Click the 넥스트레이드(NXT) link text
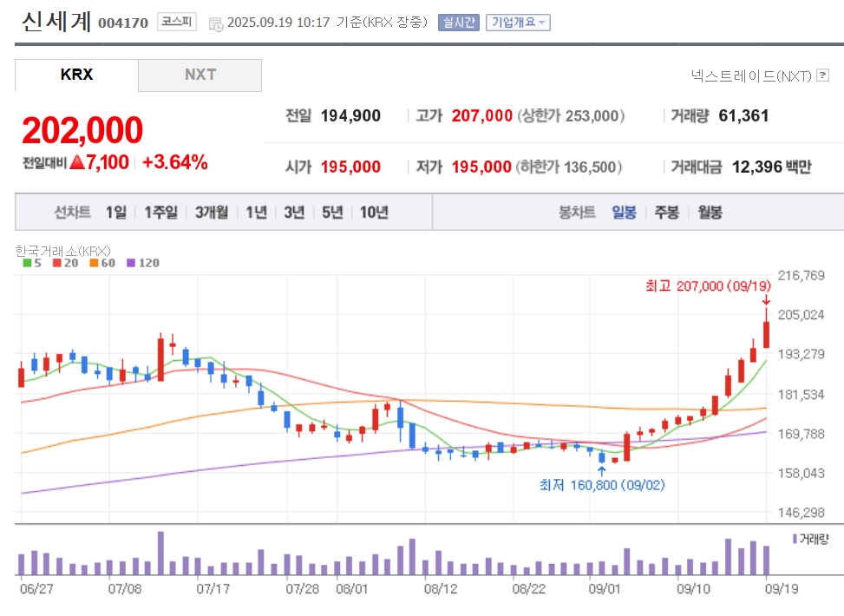This screenshot has width=844, height=616. (x=751, y=76)
